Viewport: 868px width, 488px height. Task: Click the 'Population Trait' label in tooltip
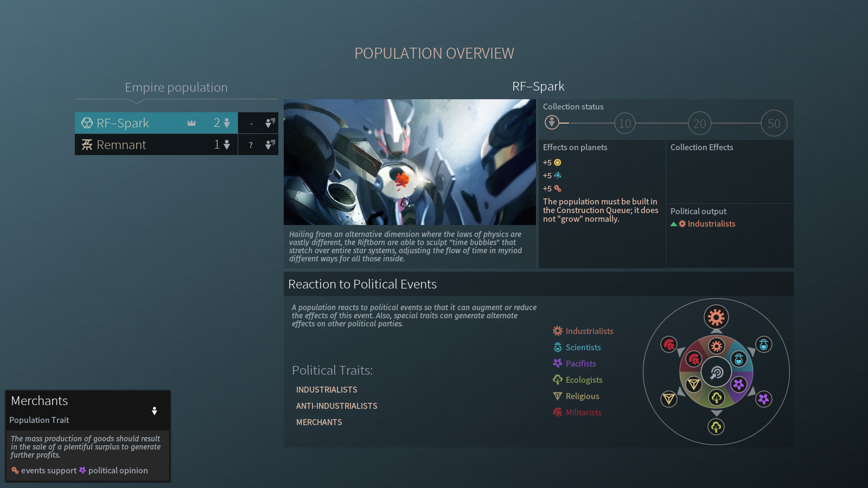pos(39,420)
